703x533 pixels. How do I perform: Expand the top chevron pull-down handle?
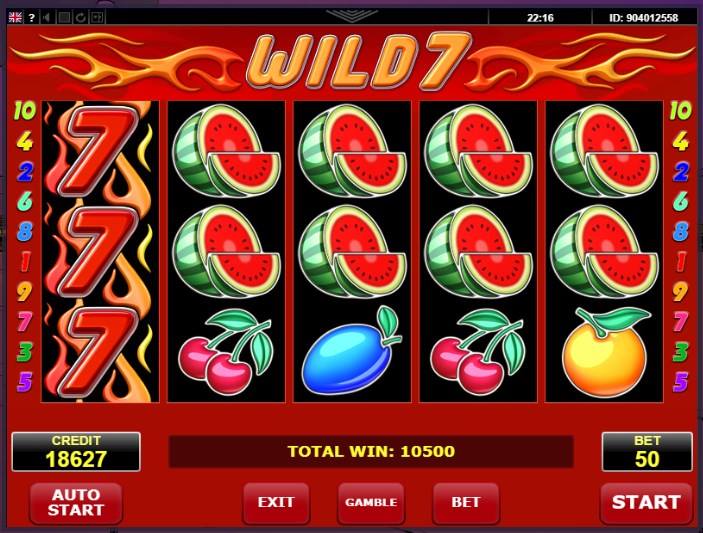coord(352,16)
